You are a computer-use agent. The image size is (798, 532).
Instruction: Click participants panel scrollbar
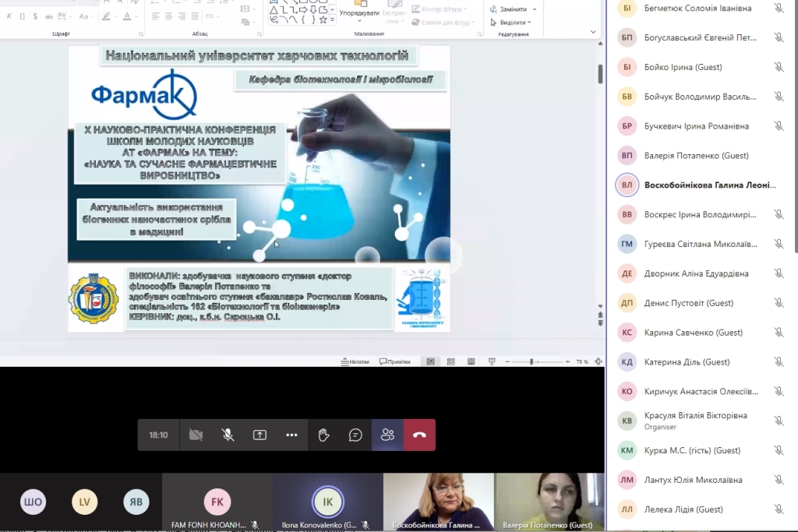coord(796,127)
